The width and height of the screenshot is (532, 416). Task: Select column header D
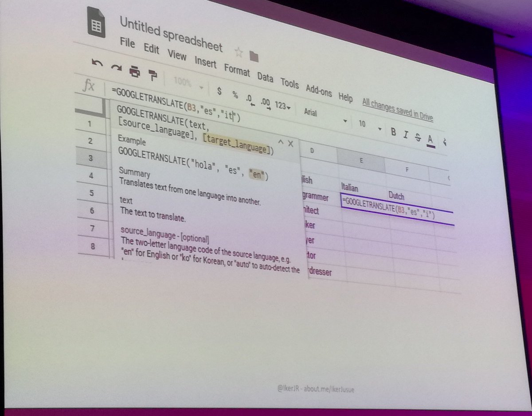click(x=312, y=151)
